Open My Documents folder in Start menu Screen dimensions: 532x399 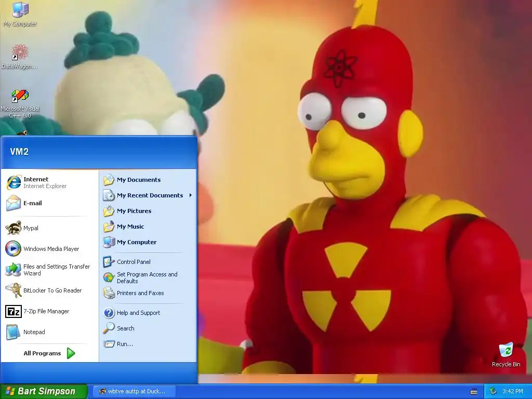148,180
